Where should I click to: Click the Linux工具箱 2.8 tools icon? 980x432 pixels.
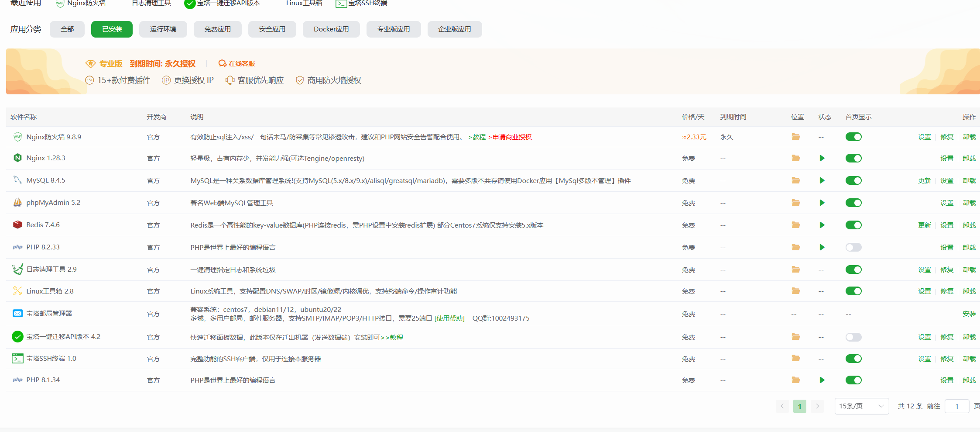pos(17,291)
